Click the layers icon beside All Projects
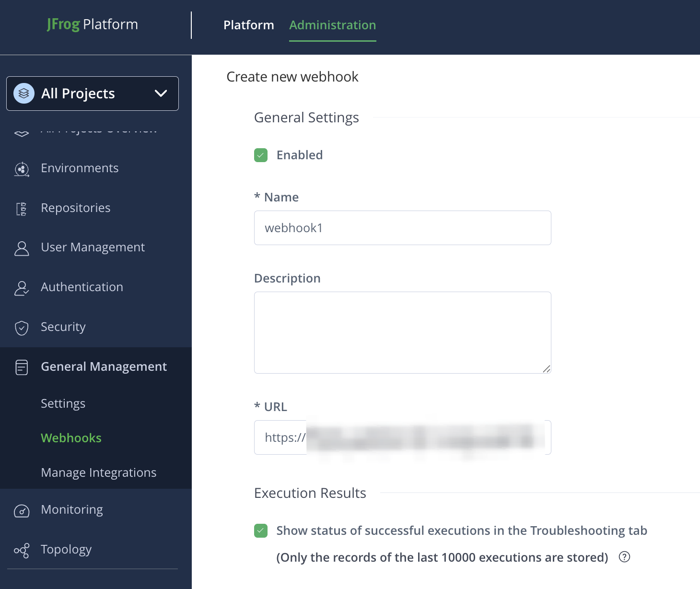The height and width of the screenshot is (589, 700). tap(23, 94)
